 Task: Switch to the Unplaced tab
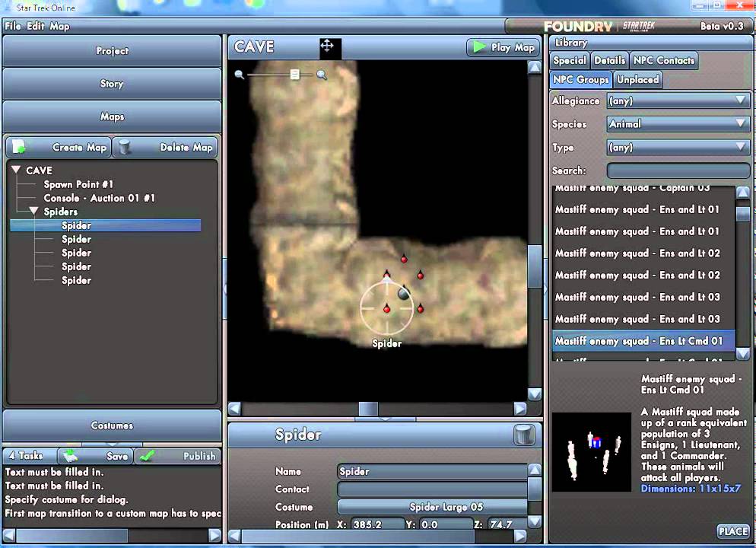pyautogui.click(x=638, y=79)
